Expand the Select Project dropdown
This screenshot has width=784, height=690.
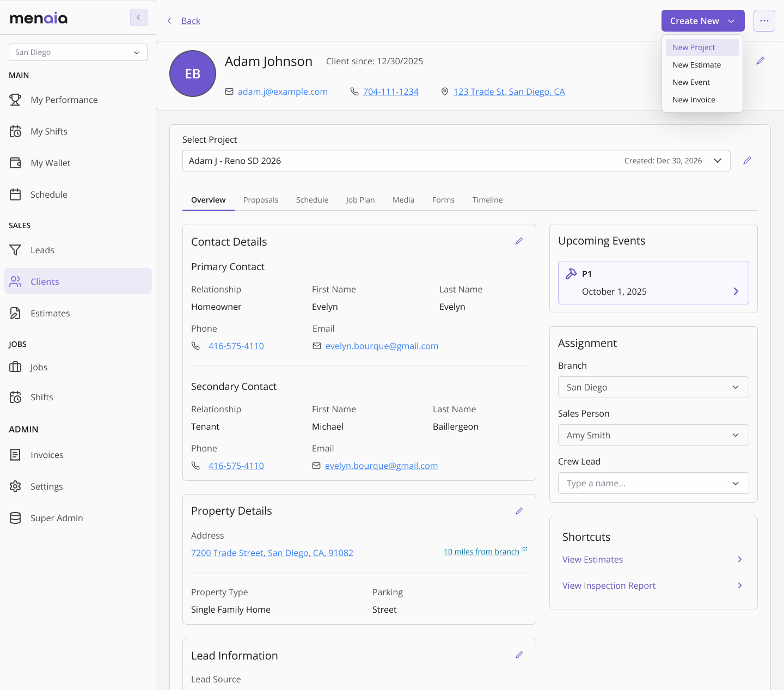[456, 161]
